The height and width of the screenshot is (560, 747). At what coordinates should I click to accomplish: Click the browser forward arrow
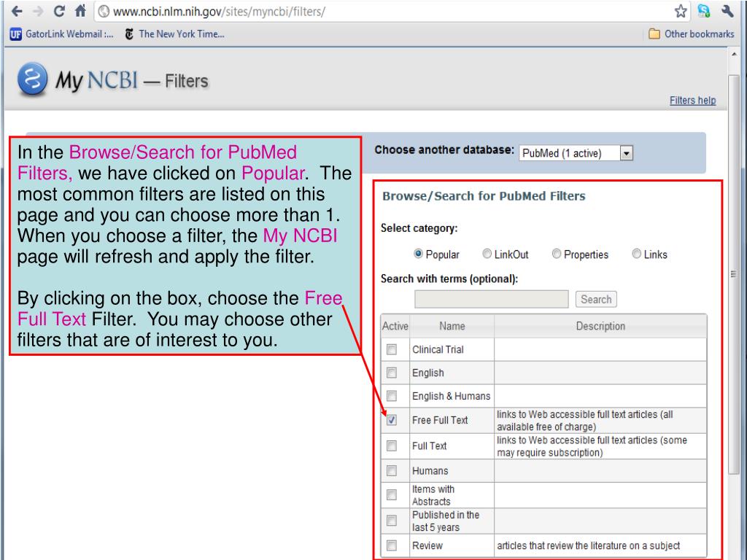38,11
